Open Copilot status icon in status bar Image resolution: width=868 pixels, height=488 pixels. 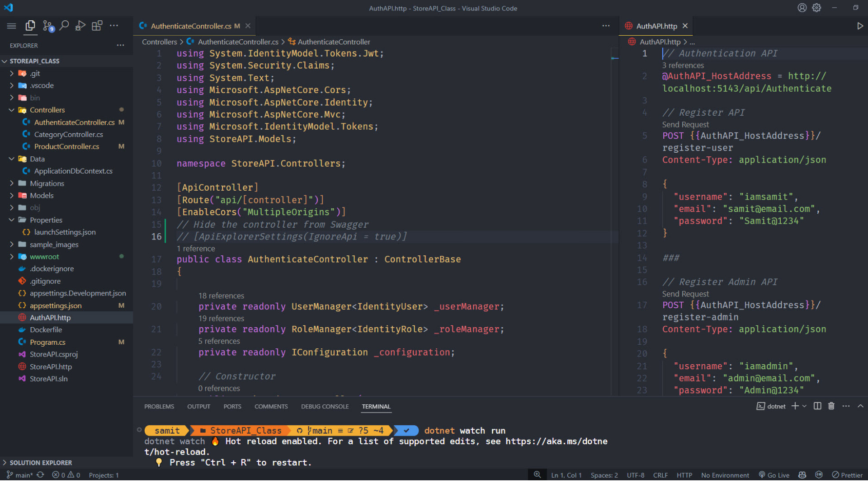click(802, 475)
